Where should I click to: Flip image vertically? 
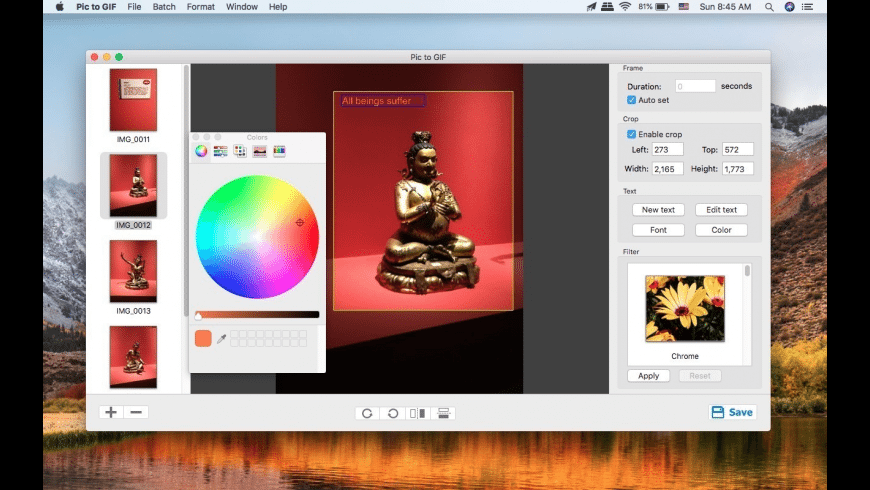443,413
